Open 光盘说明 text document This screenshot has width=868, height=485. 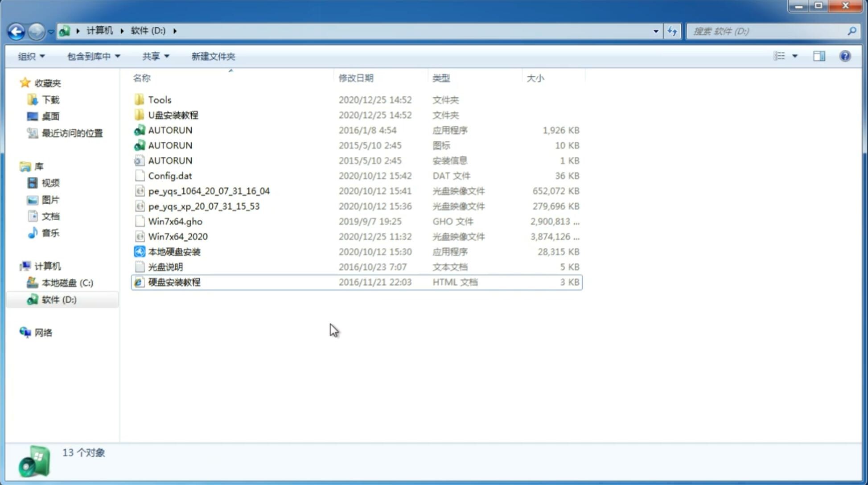pyautogui.click(x=165, y=266)
